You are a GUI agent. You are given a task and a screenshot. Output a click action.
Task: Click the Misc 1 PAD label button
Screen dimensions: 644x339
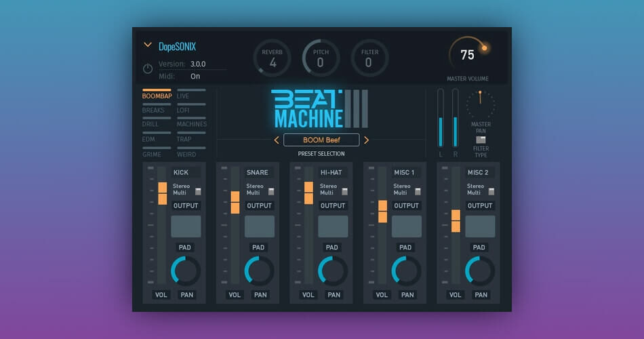coord(406,247)
